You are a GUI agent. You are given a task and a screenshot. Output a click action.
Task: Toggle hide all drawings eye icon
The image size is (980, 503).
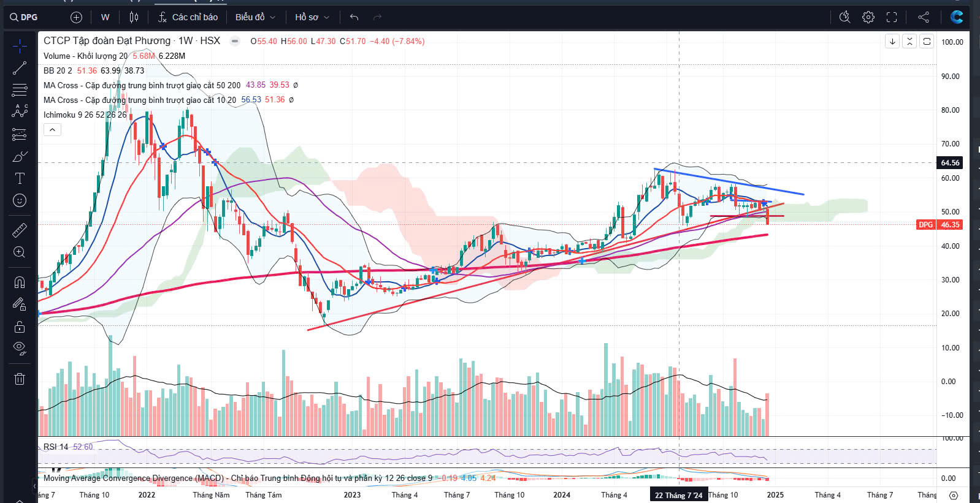[20, 348]
